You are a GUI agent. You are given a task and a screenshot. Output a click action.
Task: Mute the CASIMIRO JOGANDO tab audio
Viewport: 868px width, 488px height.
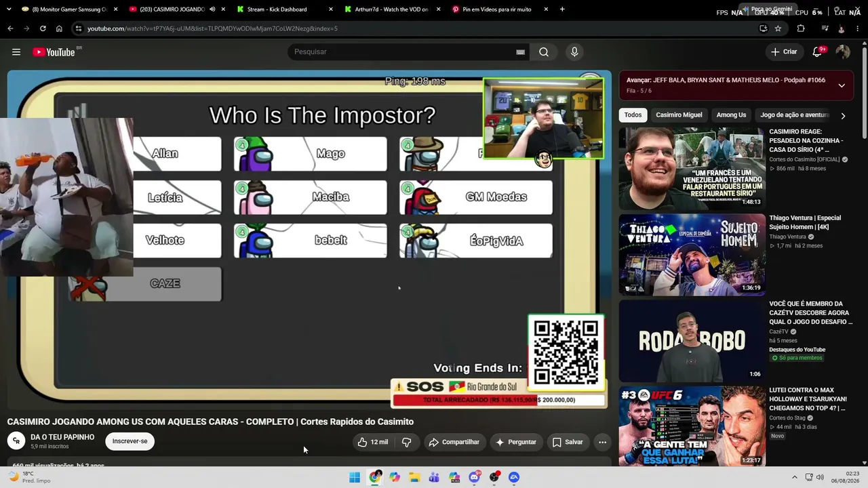tap(212, 9)
